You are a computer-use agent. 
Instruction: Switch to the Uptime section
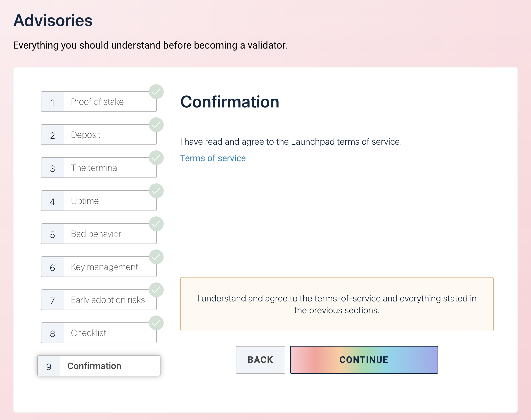tap(99, 201)
